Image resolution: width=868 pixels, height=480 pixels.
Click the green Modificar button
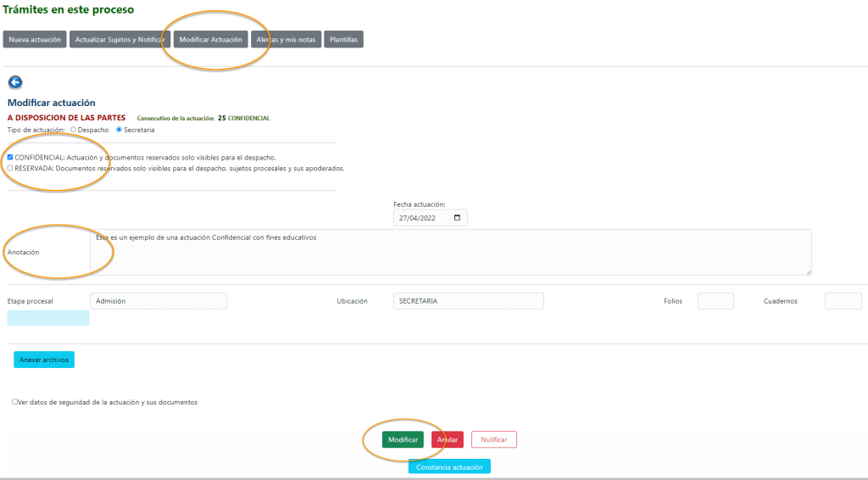403,439
